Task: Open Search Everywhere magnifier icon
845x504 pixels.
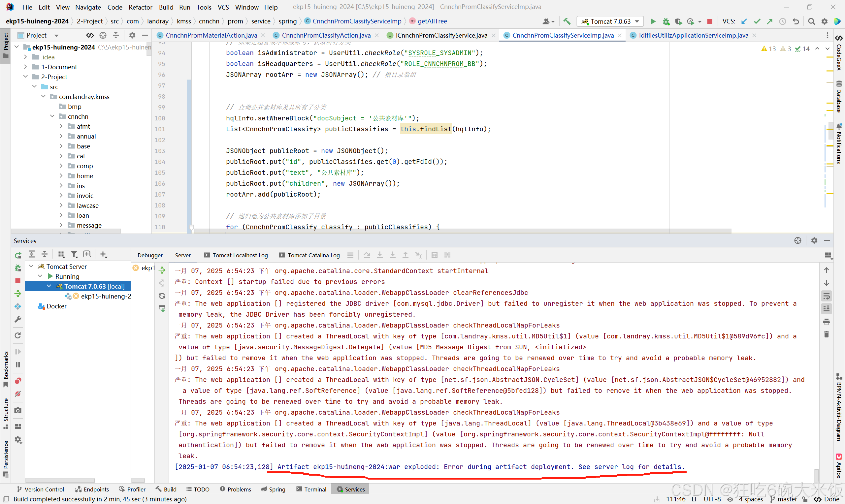Action: (x=811, y=21)
